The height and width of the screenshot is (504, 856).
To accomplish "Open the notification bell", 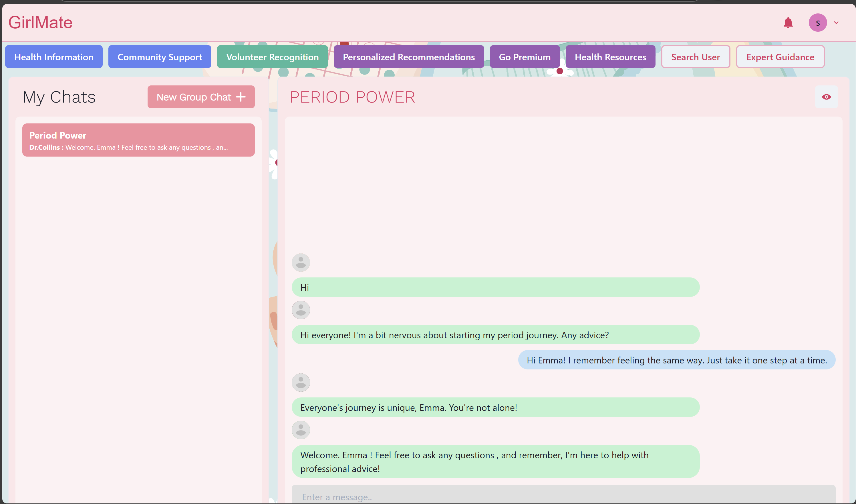I will click(x=788, y=23).
